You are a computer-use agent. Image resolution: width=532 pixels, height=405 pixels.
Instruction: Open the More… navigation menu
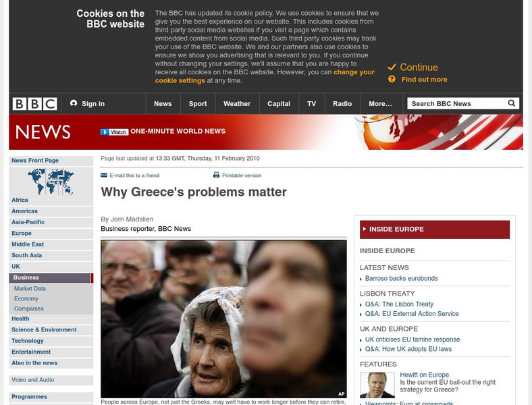click(380, 104)
